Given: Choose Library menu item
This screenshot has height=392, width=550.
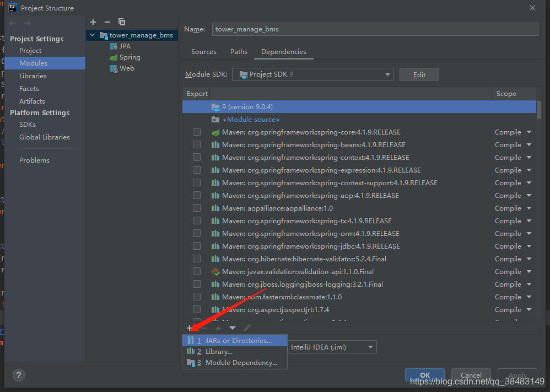Looking at the screenshot, I should (235, 352).
